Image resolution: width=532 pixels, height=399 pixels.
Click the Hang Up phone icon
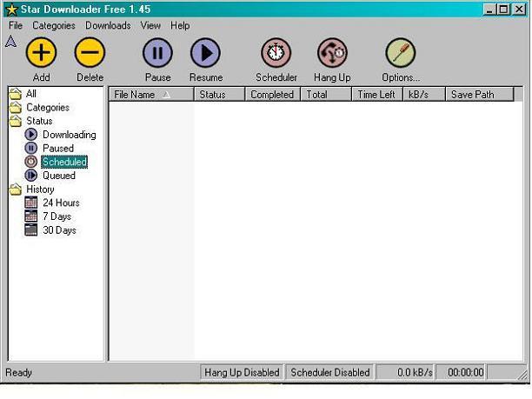point(332,53)
